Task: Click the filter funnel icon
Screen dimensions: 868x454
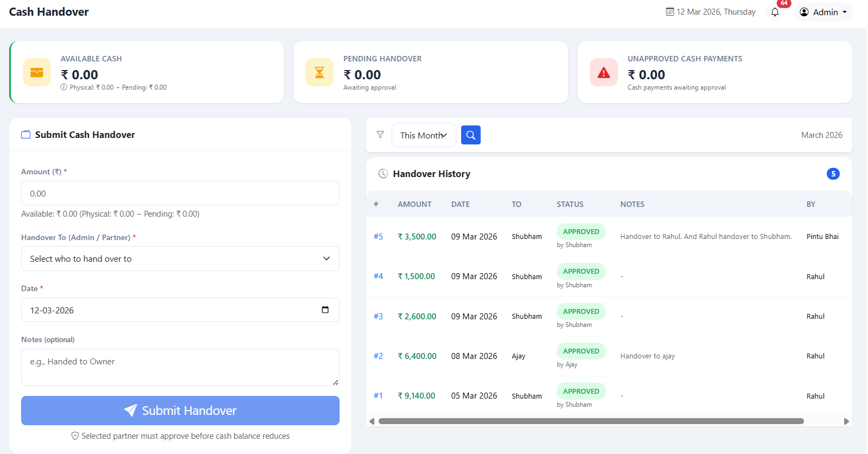Action: pos(380,135)
